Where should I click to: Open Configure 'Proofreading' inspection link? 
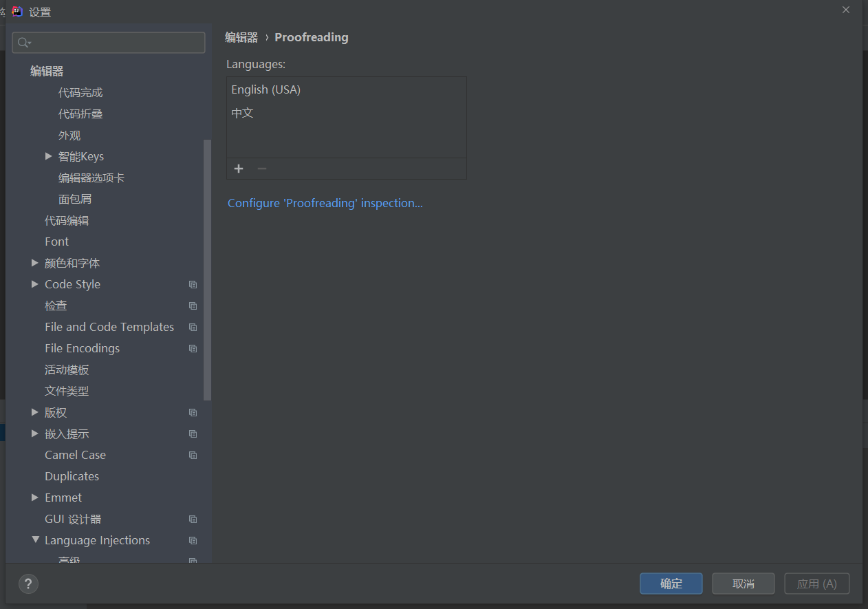coord(325,203)
